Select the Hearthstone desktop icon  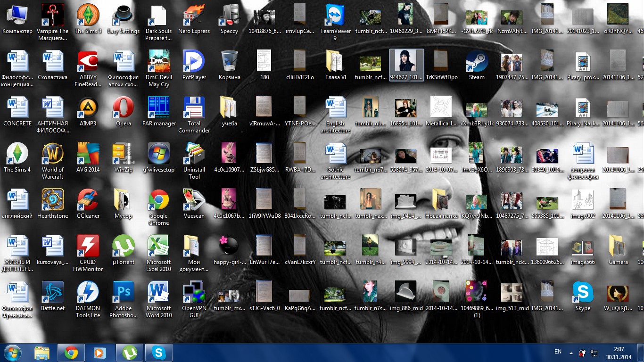[x=53, y=200]
